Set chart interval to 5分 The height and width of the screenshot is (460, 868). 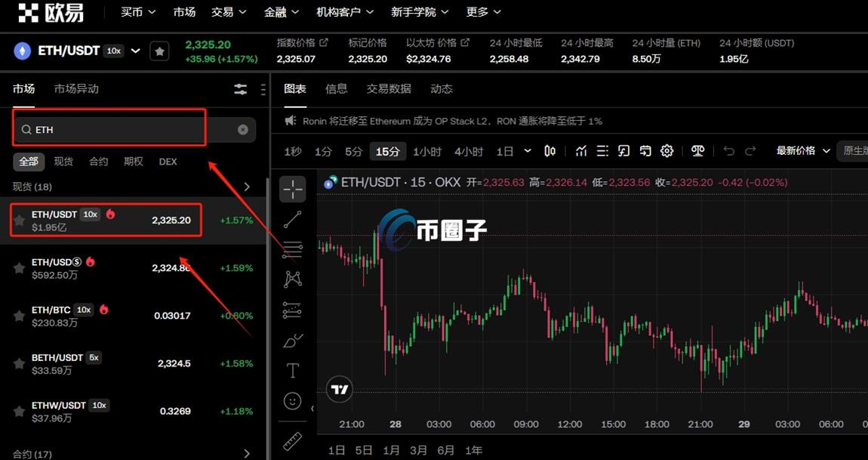point(354,151)
